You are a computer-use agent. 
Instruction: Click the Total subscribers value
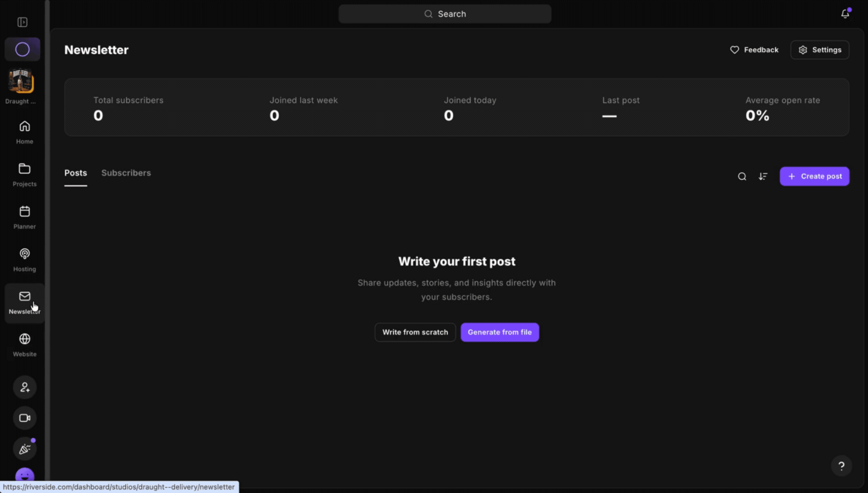98,115
